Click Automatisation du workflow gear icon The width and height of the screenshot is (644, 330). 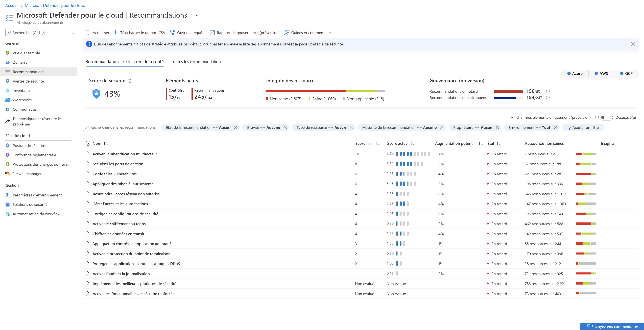click(8, 214)
